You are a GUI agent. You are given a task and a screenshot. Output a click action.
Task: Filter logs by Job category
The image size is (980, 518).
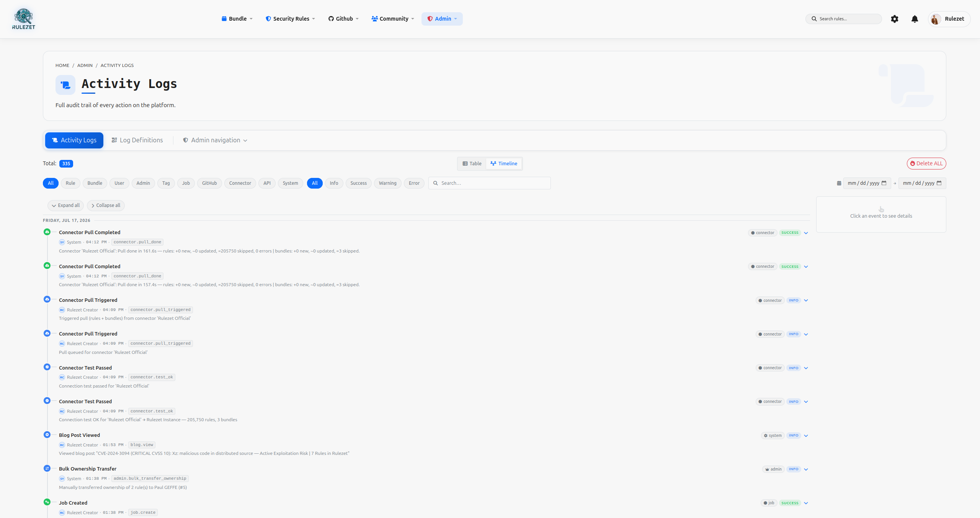click(x=186, y=183)
